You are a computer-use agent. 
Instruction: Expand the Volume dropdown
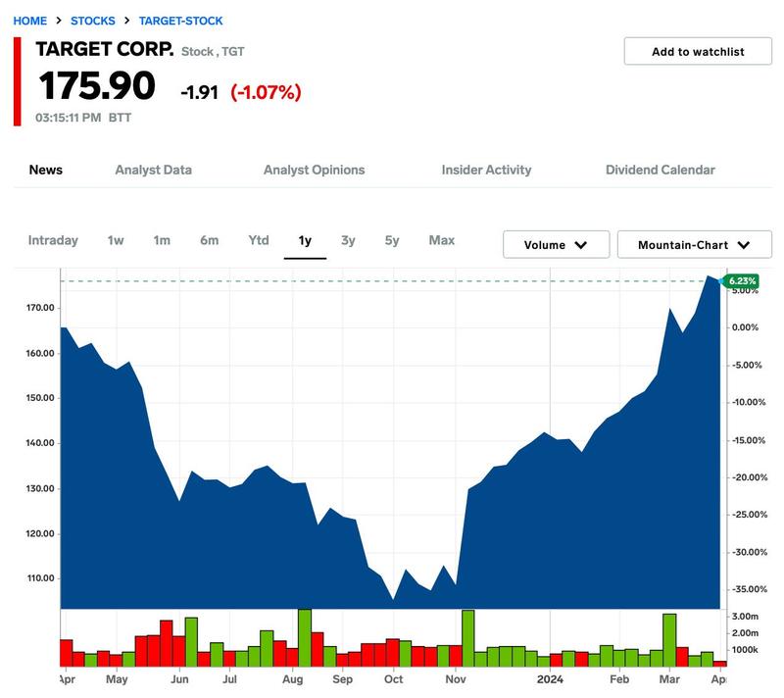pos(556,245)
